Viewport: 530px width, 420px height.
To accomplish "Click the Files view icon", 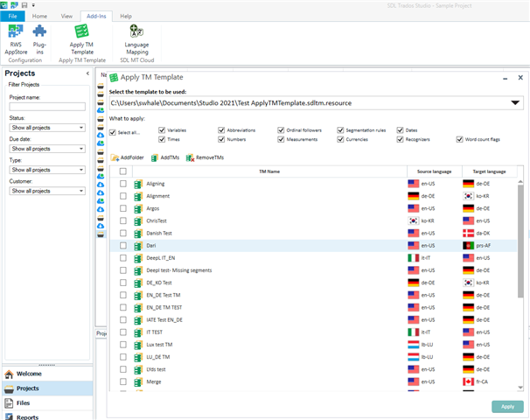I will 9,403.
